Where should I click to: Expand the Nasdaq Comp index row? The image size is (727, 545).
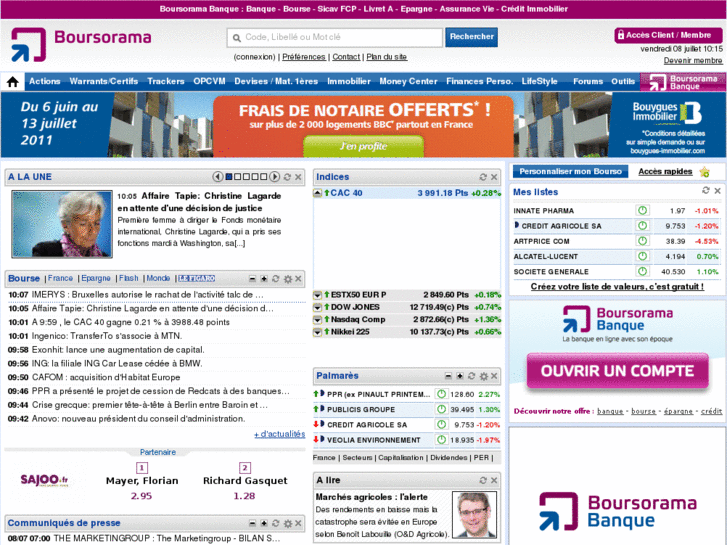point(318,320)
